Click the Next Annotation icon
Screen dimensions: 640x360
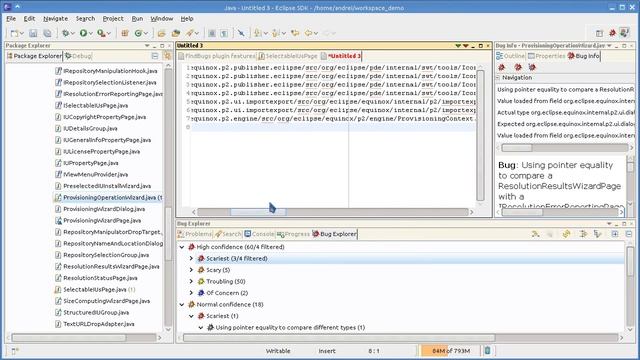click(x=258, y=33)
